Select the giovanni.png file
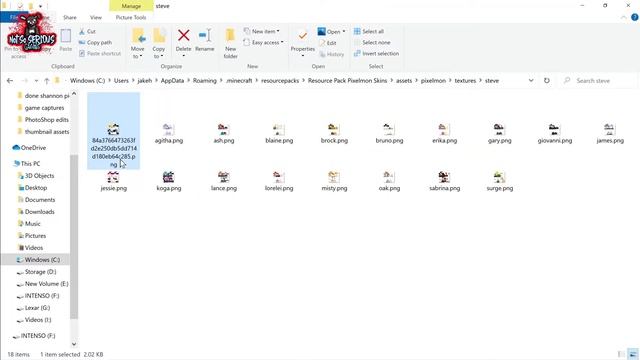 (x=555, y=133)
